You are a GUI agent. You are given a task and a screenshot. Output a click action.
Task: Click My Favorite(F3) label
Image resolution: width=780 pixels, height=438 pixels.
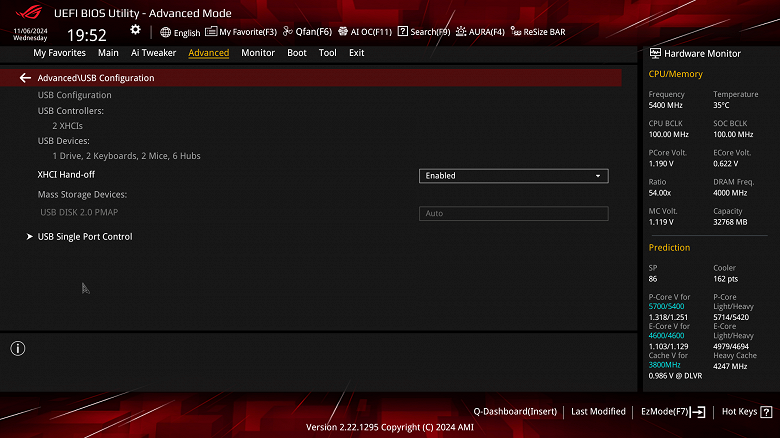coord(248,32)
